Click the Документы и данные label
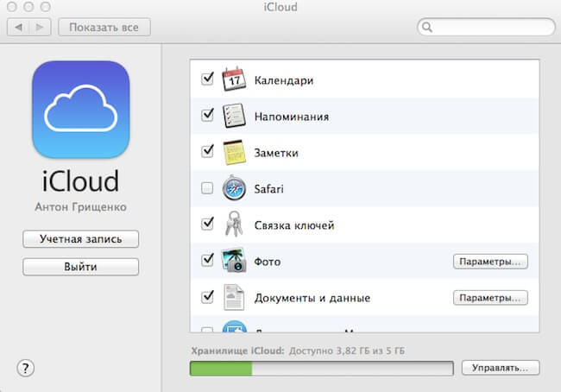This screenshot has width=561, height=392. click(x=312, y=298)
